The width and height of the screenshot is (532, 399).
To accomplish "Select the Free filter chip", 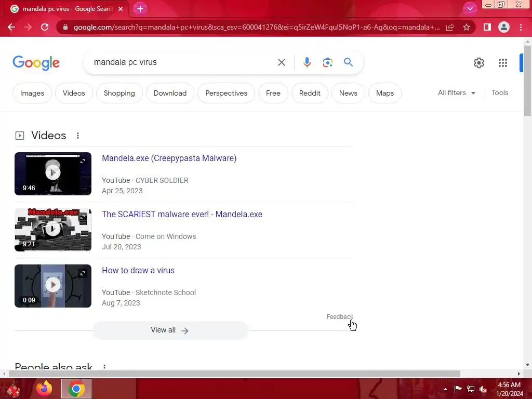I will (x=273, y=93).
